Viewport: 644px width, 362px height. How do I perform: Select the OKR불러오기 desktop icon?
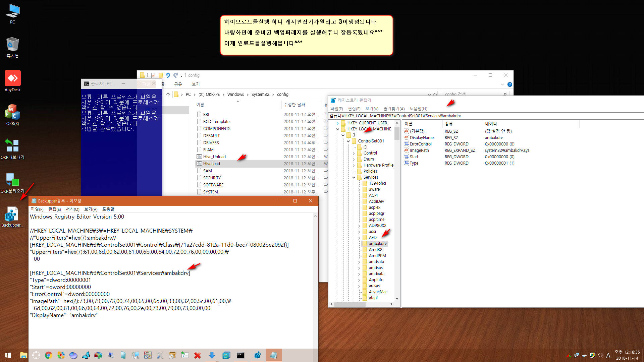[x=12, y=183]
